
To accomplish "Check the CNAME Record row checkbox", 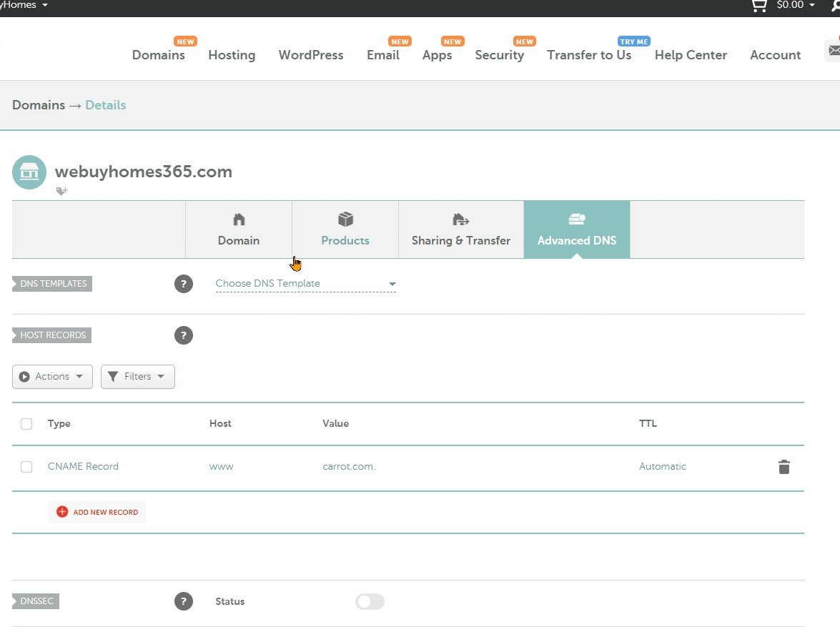I will click(x=26, y=467).
